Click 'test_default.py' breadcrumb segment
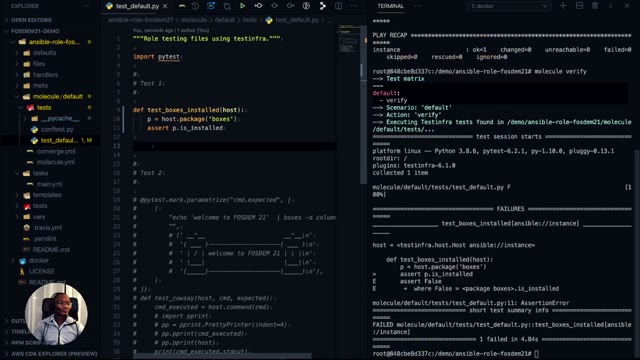This screenshot has width=640, height=360. pyautogui.click(x=297, y=20)
